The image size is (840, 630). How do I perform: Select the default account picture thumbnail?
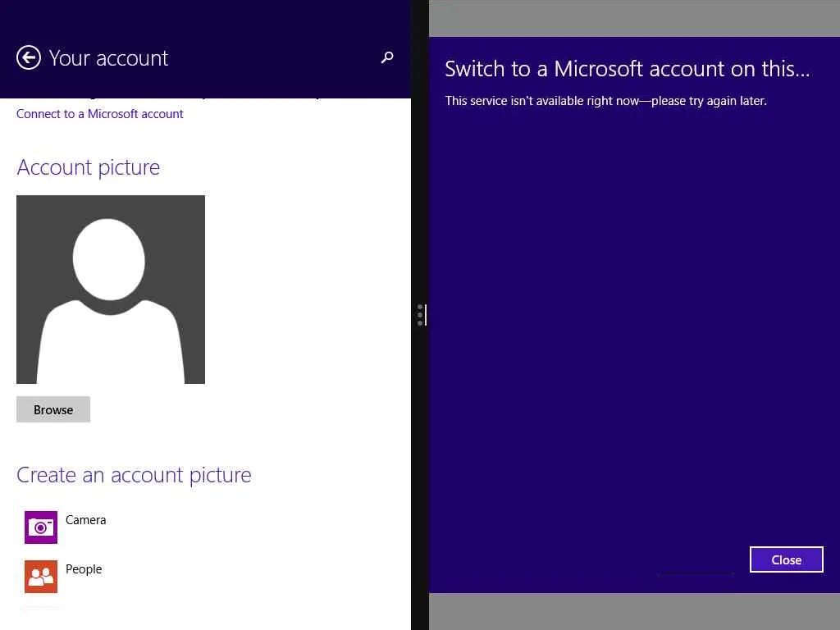(111, 290)
